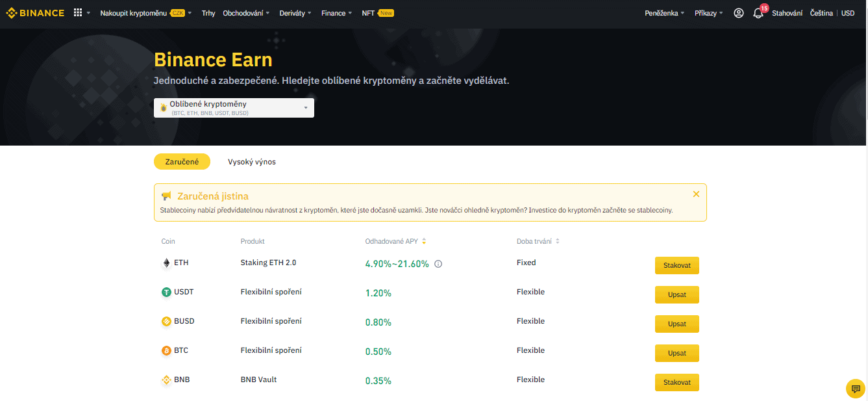The height and width of the screenshot is (401, 868).
Task: Click the Binance logo
Action: 35,13
